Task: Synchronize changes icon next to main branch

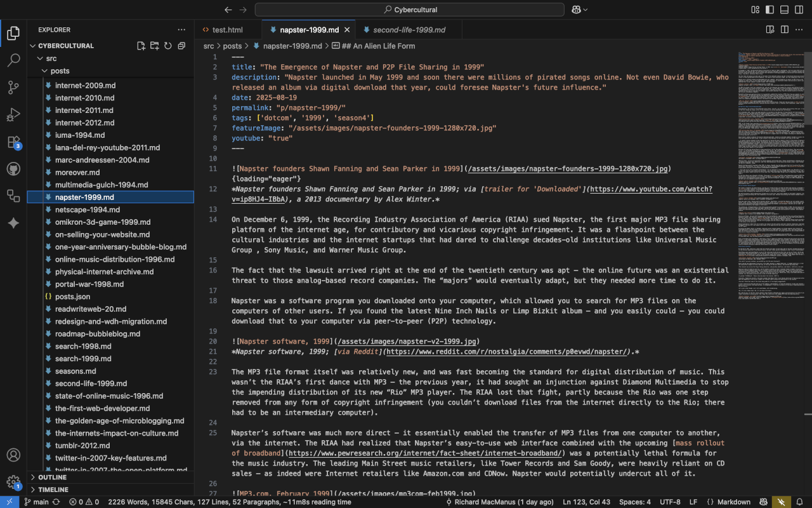Action: point(56,502)
